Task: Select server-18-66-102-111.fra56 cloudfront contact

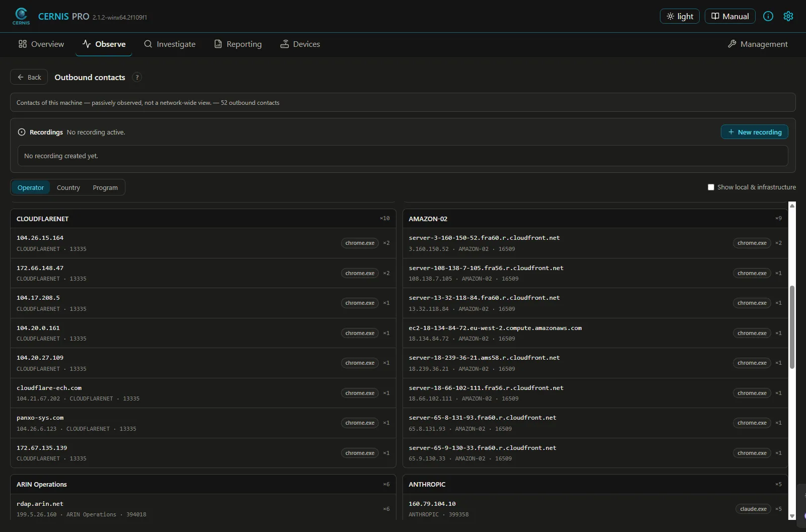Action: 595,393
